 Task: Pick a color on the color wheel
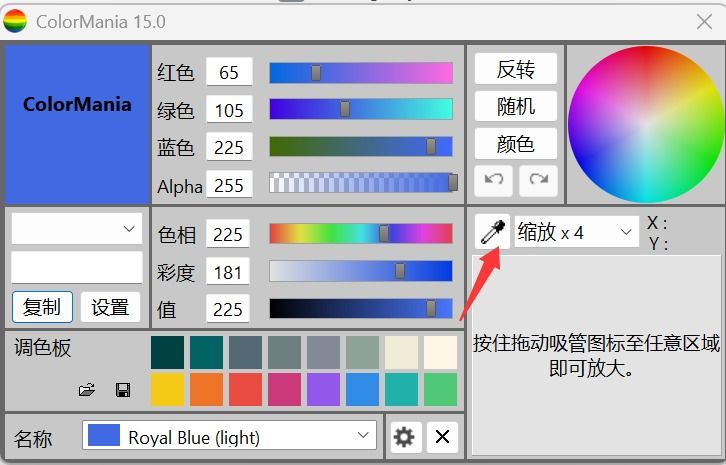[x=645, y=124]
